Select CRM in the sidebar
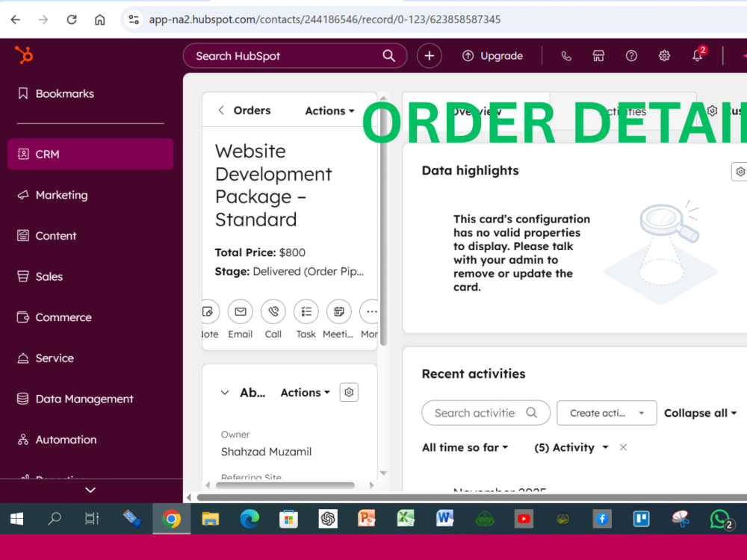The height and width of the screenshot is (560, 747). [90, 154]
